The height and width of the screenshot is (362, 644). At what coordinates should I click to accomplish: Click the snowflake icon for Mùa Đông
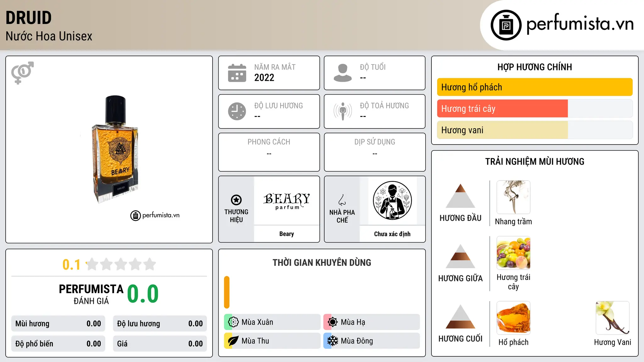332,341
